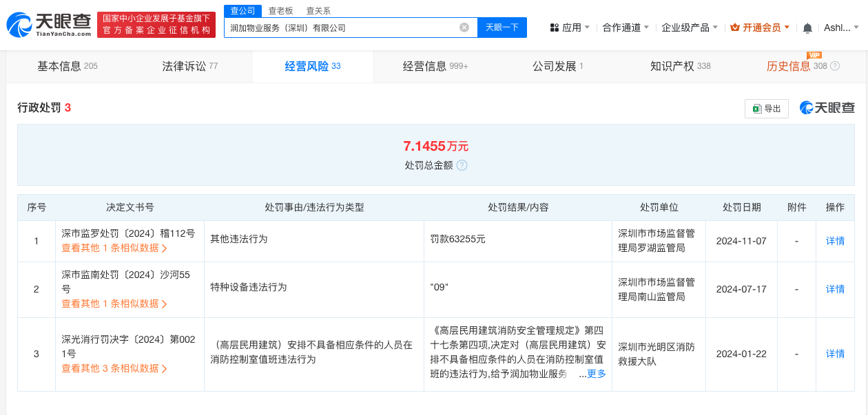The width and height of the screenshot is (868, 415).
Task: Click the 处罚单位 column header
Action: click(659, 207)
